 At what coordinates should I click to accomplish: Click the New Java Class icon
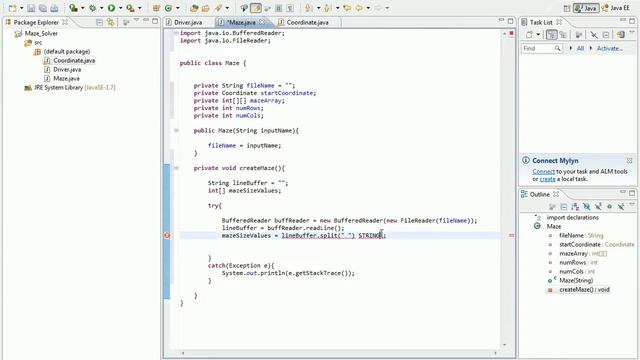click(169, 8)
